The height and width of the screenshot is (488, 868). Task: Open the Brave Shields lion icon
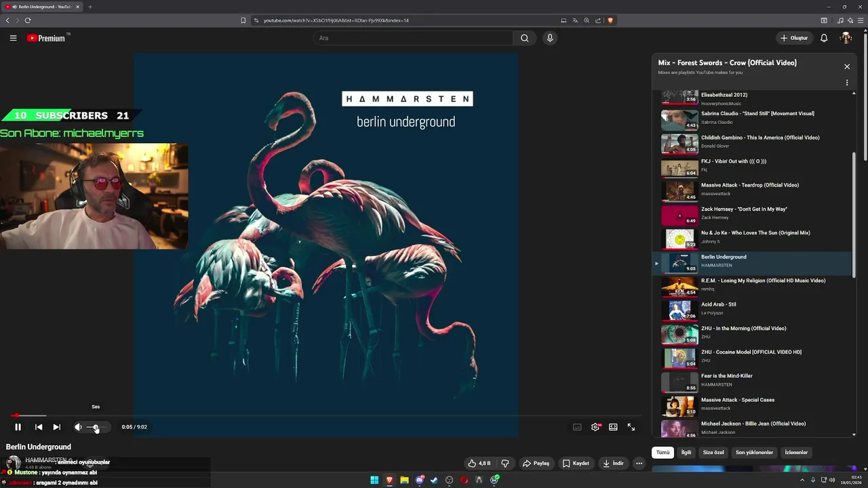click(610, 20)
